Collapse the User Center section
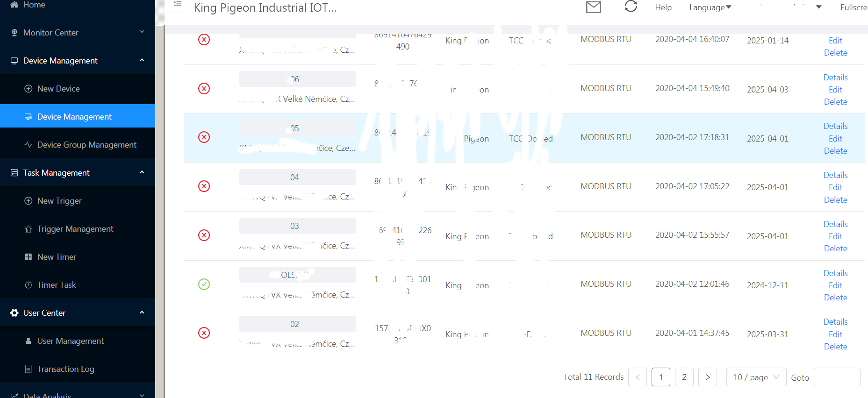 [x=78, y=313]
